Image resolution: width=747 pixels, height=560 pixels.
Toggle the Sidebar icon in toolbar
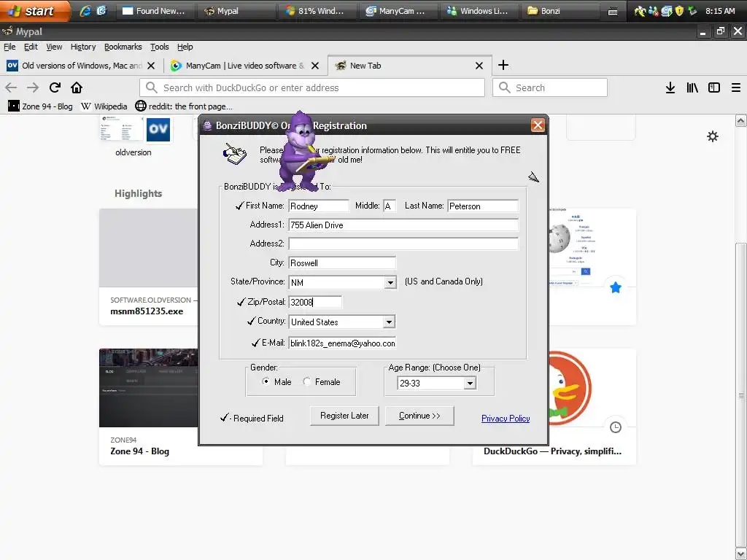[714, 87]
